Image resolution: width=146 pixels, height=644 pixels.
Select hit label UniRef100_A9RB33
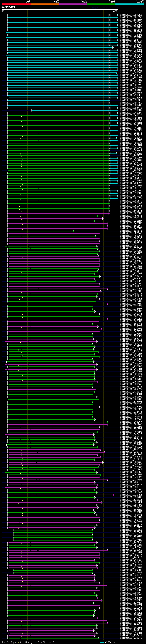pyautogui.click(x=131, y=143)
